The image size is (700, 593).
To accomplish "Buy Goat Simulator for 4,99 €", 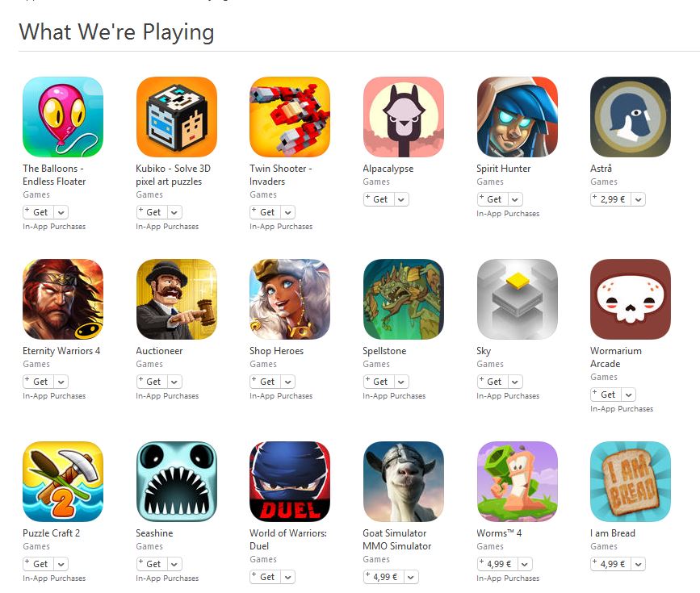I will point(384,577).
